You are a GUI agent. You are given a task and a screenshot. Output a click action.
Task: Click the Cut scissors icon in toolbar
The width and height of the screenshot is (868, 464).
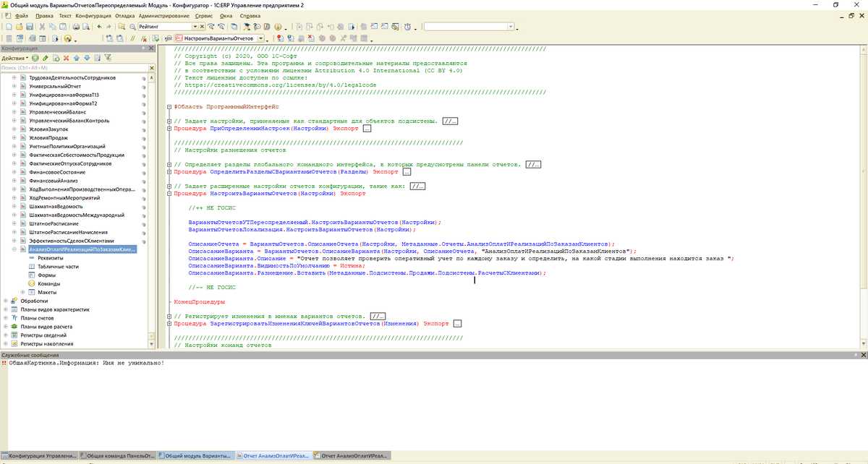[x=43, y=27]
